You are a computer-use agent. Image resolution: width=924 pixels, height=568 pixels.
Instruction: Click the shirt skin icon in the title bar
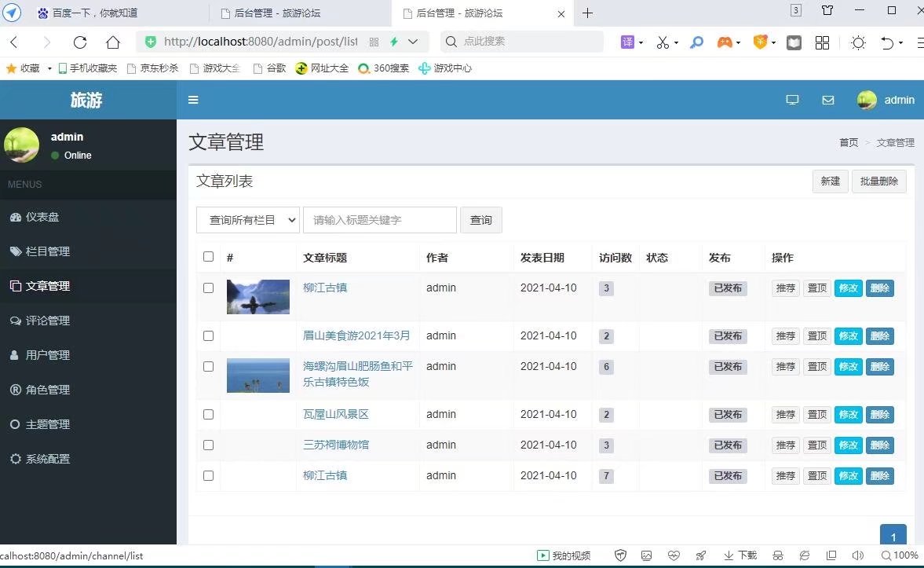point(827,10)
